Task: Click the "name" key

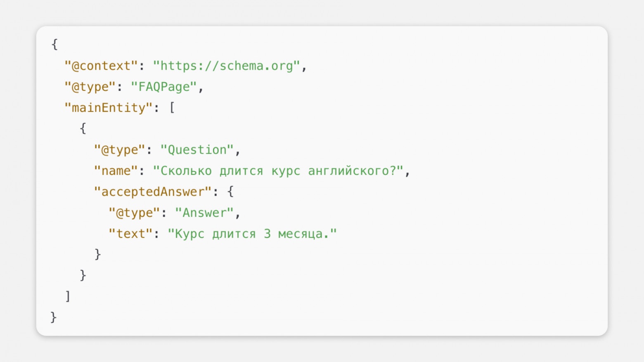Action: click(116, 171)
